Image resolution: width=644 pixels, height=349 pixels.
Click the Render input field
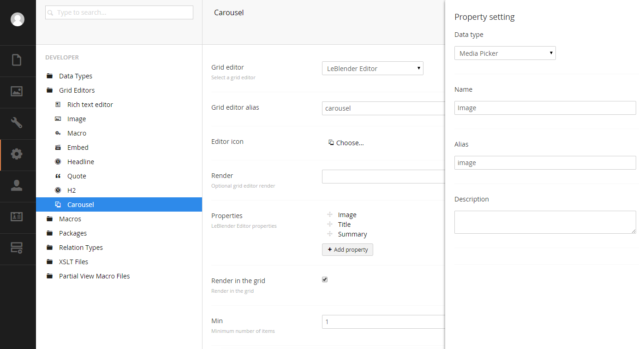click(383, 177)
